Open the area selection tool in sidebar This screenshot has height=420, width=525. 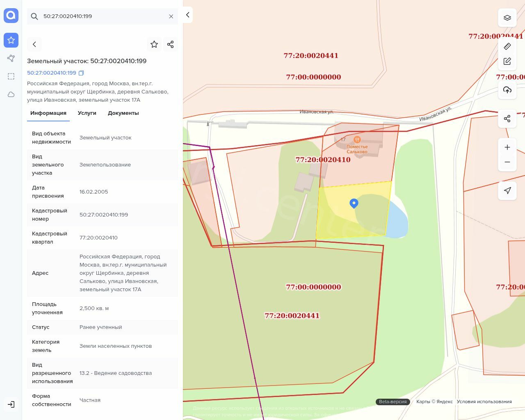11,76
